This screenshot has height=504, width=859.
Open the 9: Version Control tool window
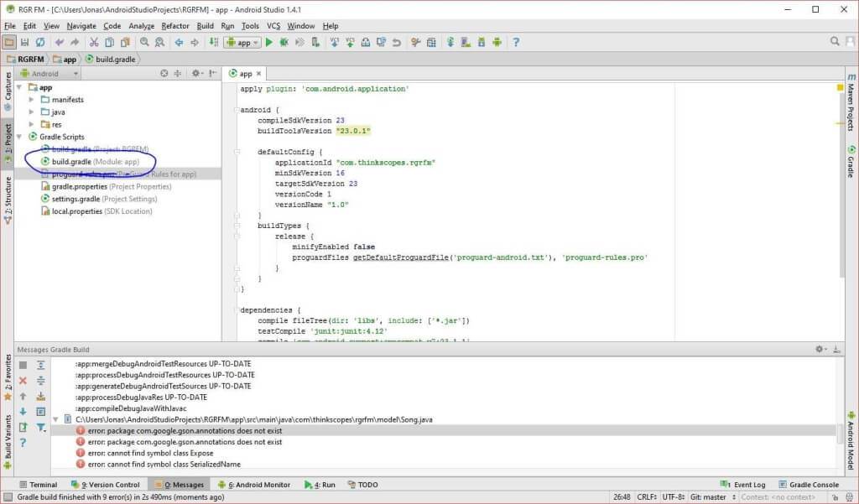pos(105,485)
